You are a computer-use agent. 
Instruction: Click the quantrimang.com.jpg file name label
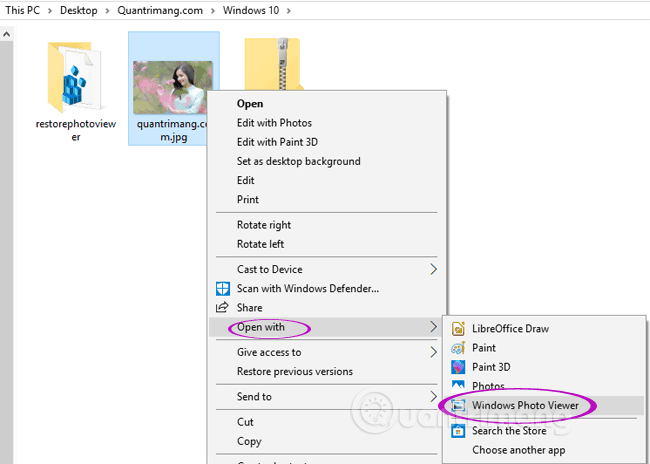174,130
